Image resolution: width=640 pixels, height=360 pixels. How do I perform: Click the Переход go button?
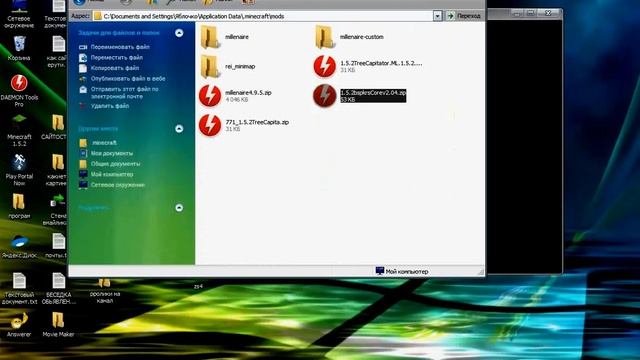click(464, 16)
